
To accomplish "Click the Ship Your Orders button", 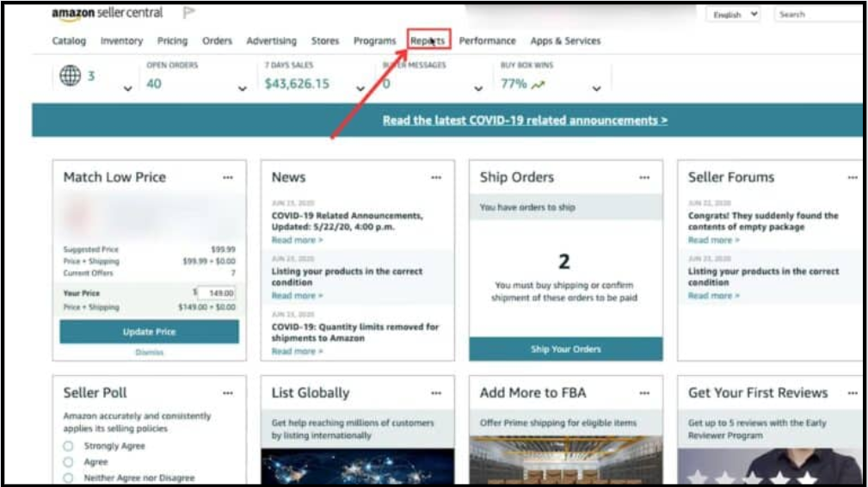I will pos(565,349).
